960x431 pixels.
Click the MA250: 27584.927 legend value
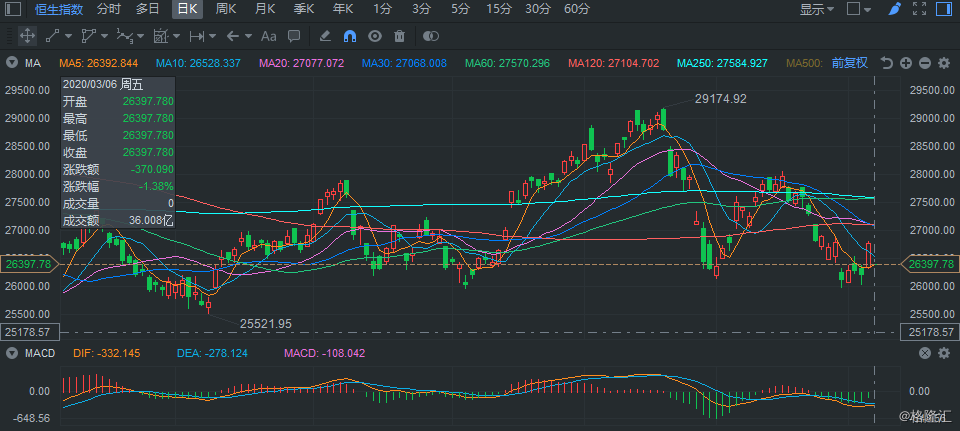(722, 63)
